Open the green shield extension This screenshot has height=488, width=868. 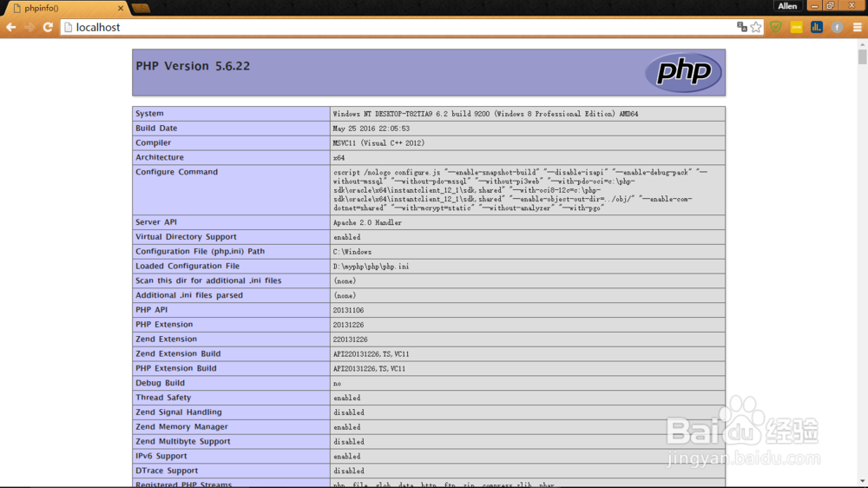(x=775, y=27)
